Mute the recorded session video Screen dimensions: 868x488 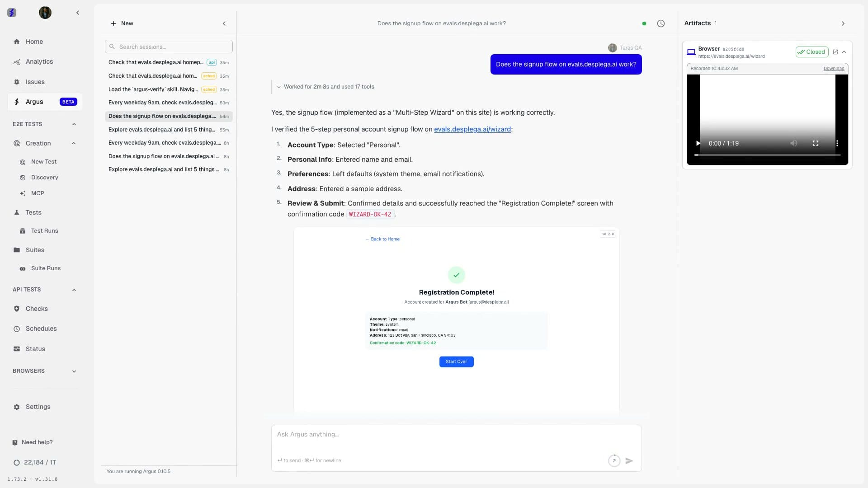(x=794, y=143)
